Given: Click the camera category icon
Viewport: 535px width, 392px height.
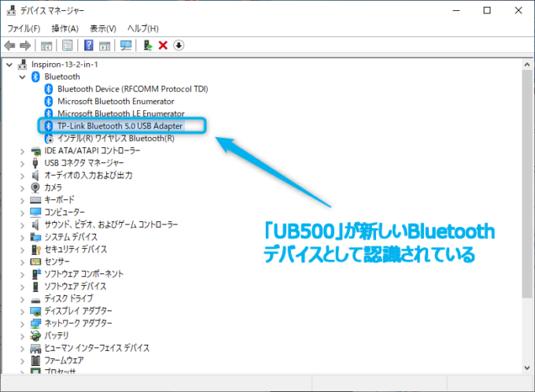Looking at the screenshot, I should [x=35, y=188].
